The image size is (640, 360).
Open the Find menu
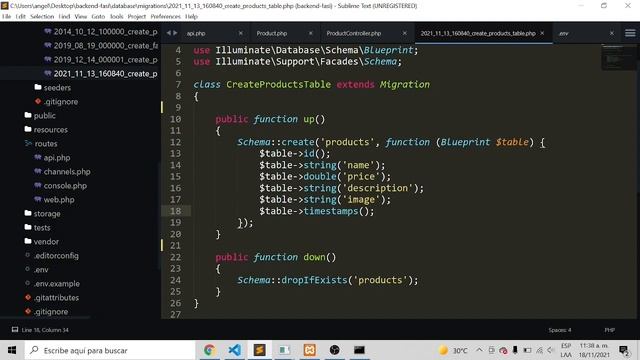coord(64,16)
